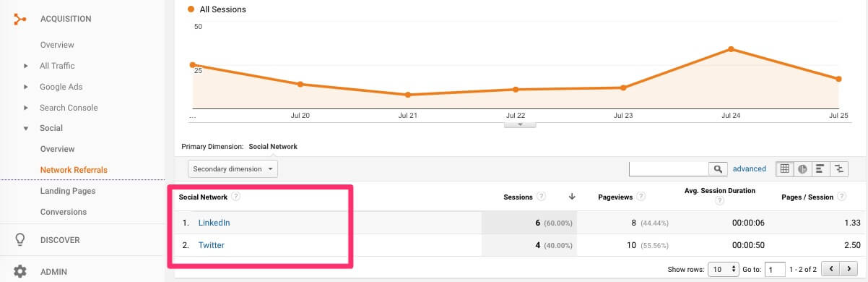The image size is (868, 282).
Task: Open Conversions under Social
Action: click(x=64, y=212)
